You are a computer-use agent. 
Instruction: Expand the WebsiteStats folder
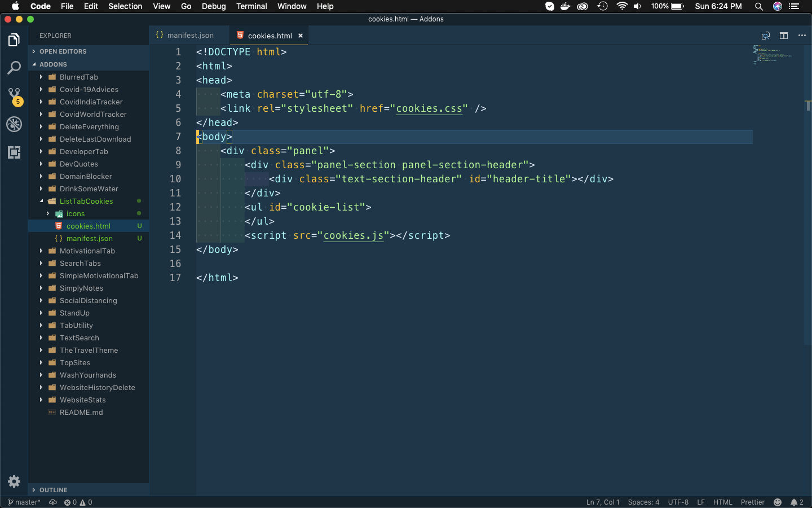(89, 400)
